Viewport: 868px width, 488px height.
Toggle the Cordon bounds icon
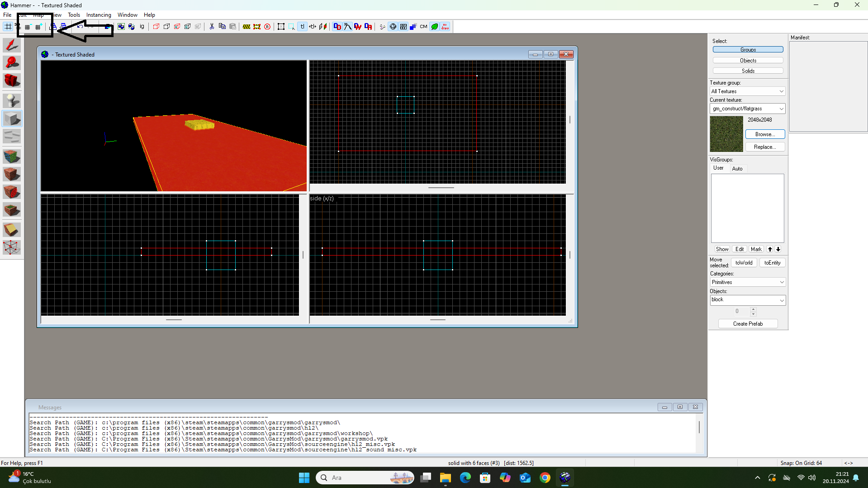tap(247, 27)
